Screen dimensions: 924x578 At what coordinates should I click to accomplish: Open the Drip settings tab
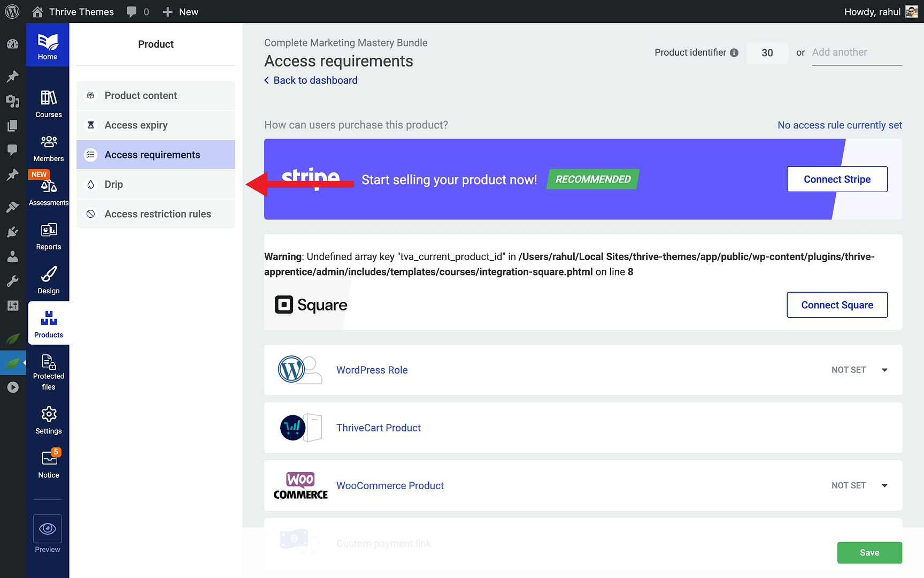114,184
